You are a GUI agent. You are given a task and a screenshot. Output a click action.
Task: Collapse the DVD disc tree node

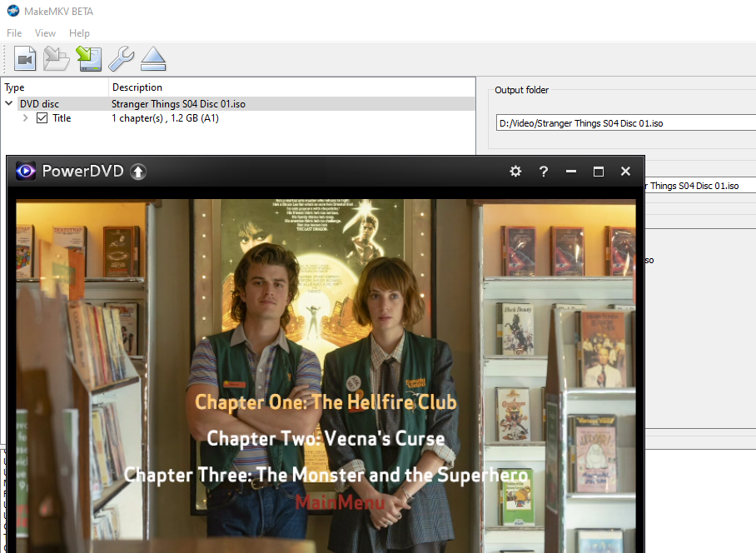point(8,103)
